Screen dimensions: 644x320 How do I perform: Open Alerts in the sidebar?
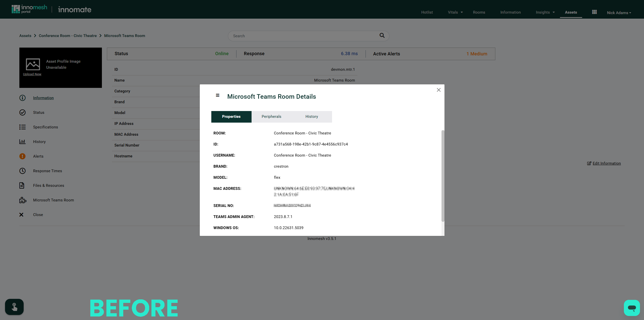[x=38, y=156]
